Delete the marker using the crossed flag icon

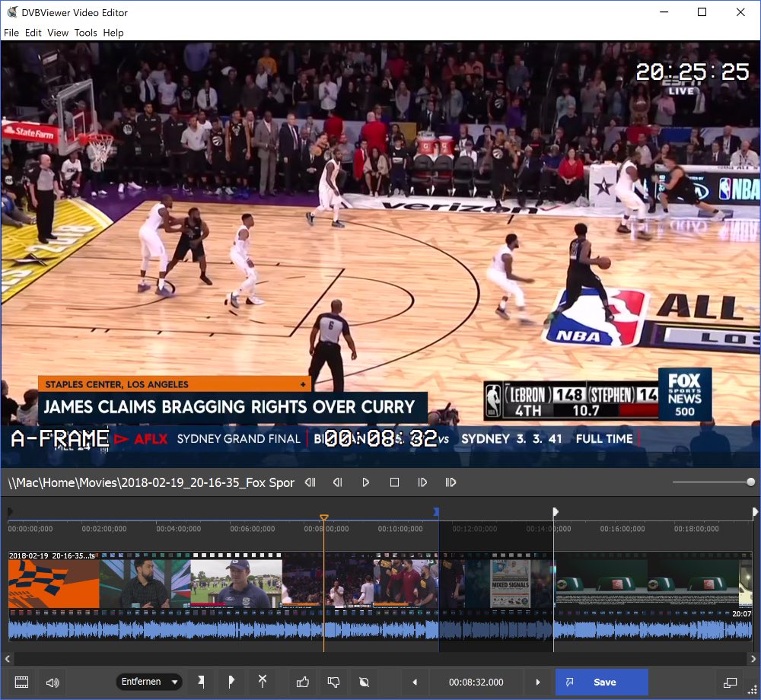pyautogui.click(x=263, y=682)
